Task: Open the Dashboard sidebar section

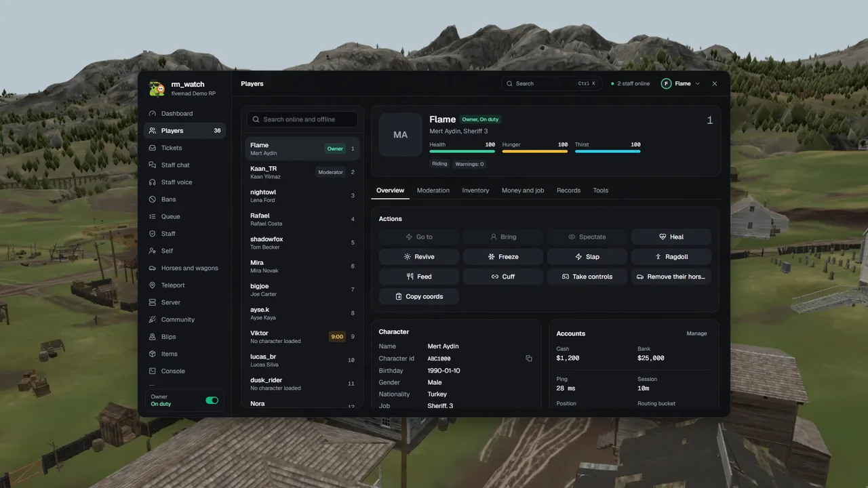Action: pos(184,114)
